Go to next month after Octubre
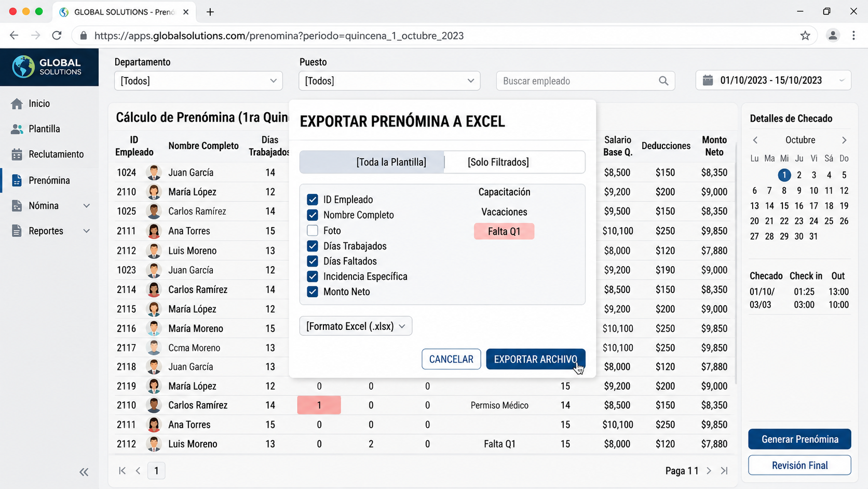The height and width of the screenshot is (489, 868). pyautogui.click(x=844, y=140)
